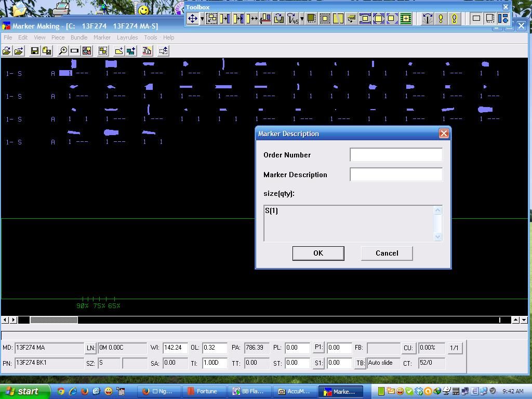Viewport: 532px width, 399px height.
Task: Click the dashed-box two yellow pieces icon
Action: click(x=103, y=51)
